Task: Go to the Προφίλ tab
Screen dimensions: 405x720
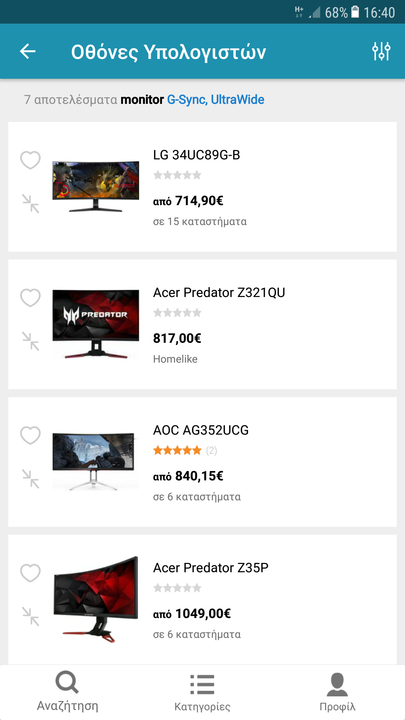Action: (337, 692)
